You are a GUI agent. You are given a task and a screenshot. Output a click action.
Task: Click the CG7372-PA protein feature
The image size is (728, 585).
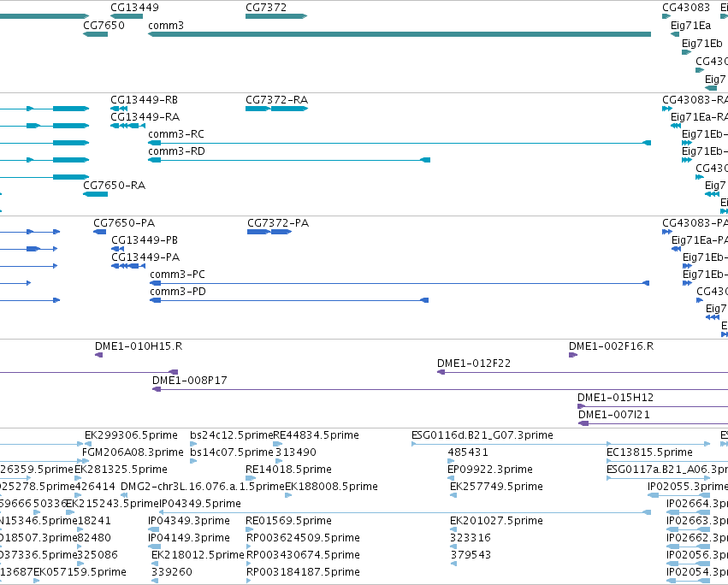tap(269, 232)
